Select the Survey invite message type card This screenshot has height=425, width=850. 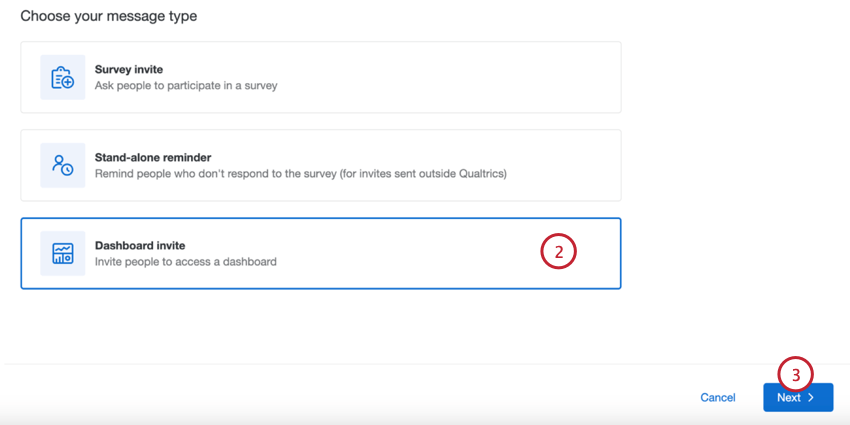click(x=320, y=77)
